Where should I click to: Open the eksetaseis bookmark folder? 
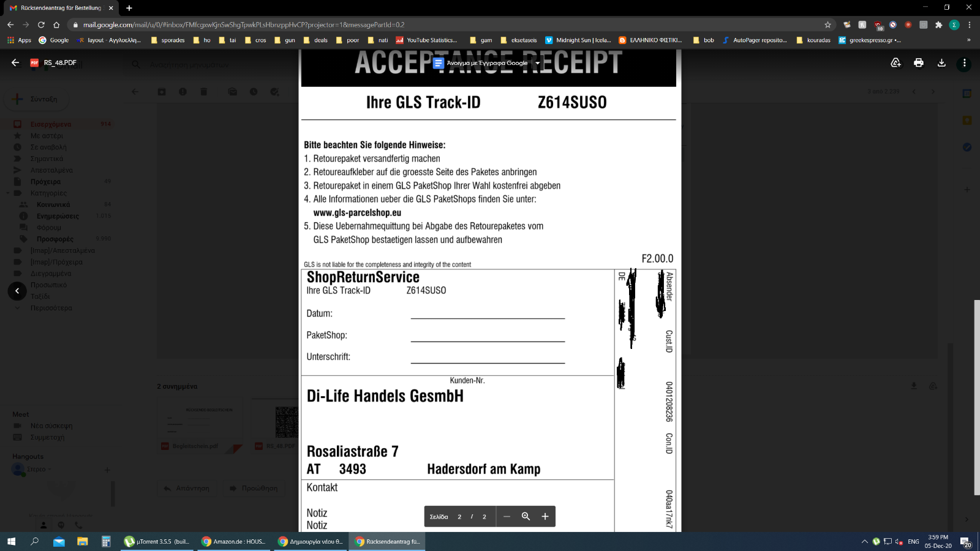(x=519, y=40)
